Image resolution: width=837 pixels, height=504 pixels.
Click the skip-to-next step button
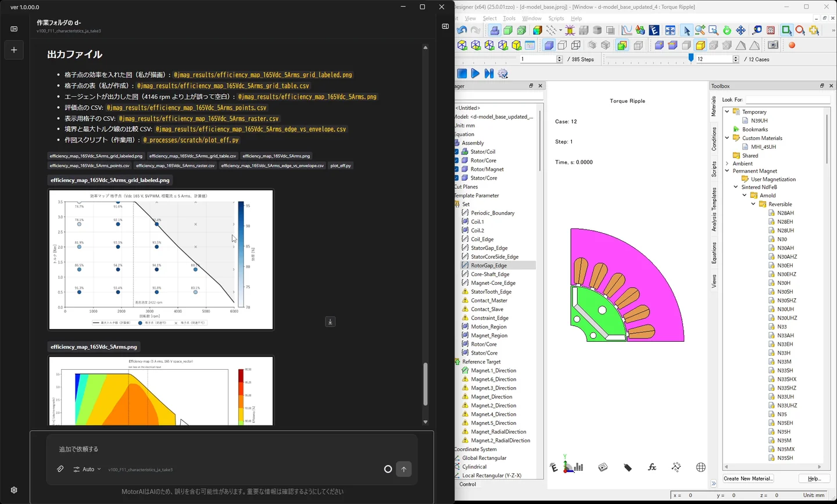pos(489,73)
